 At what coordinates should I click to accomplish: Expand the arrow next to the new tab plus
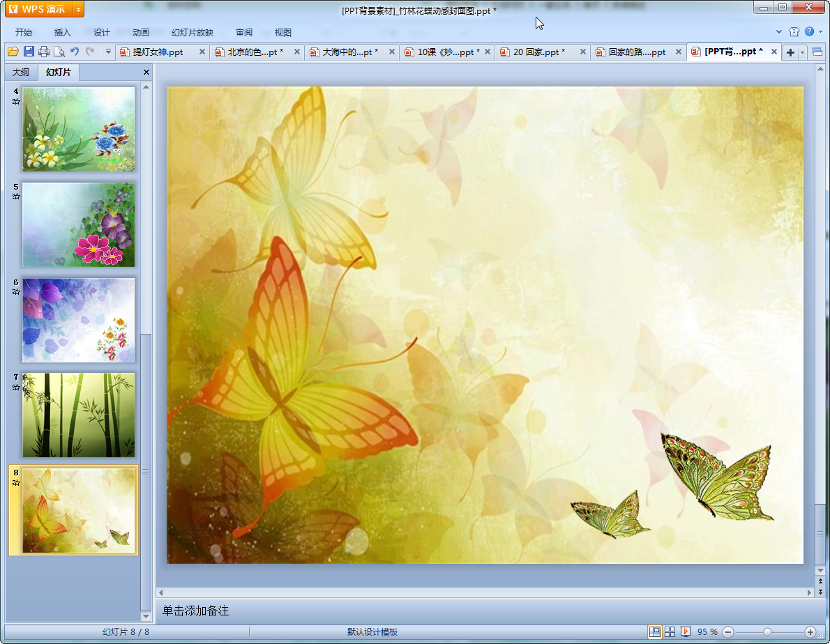(803, 52)
